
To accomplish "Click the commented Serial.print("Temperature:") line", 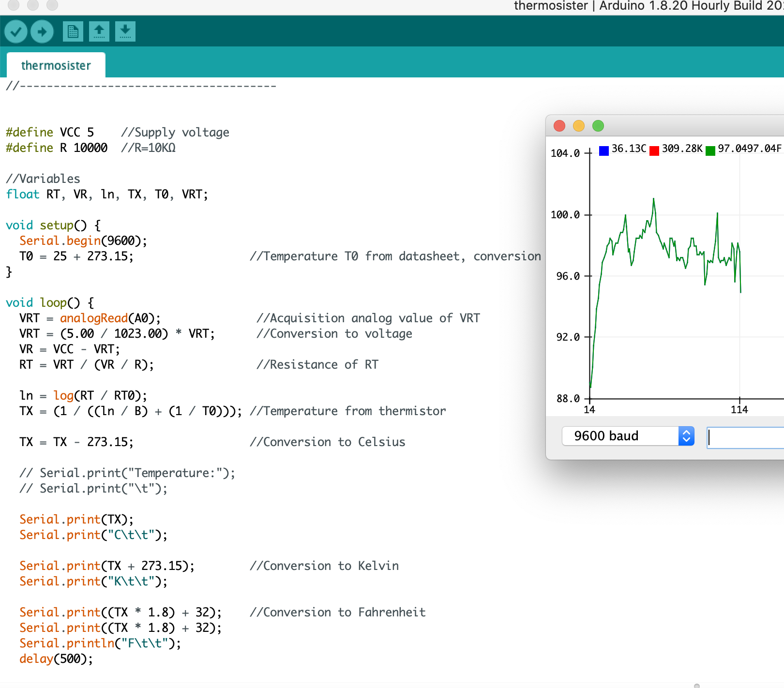I will click(127, 473).
